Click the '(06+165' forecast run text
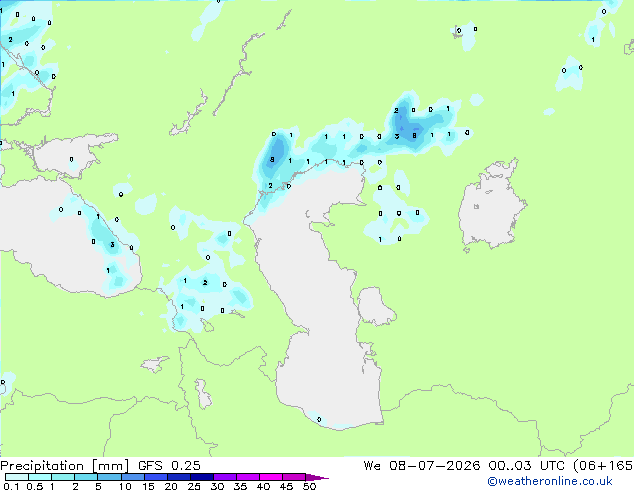Screen dimensions: 634x490 click(x=603, y=465)
